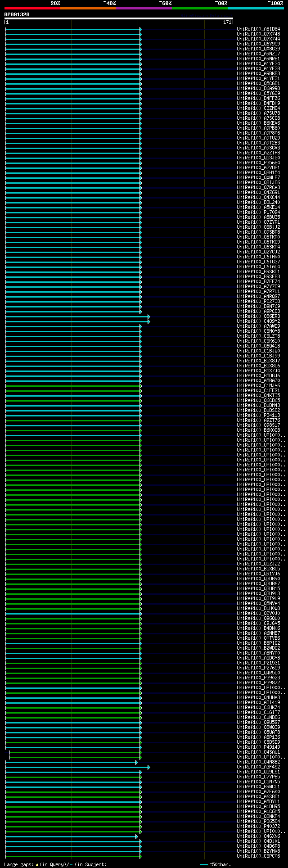The width and height of the screenshot is (288, 868).
Task: Open hit UniRef100_B4FBM9
Action: click(x=258, y=103)
